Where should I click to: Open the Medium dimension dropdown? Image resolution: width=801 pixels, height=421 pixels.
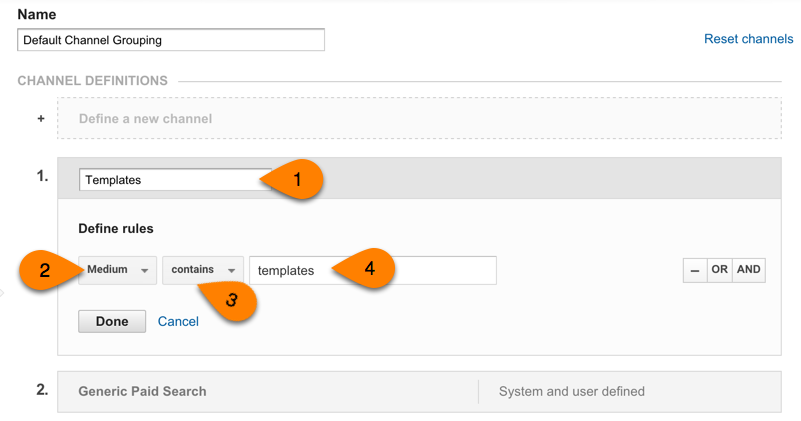118,271
